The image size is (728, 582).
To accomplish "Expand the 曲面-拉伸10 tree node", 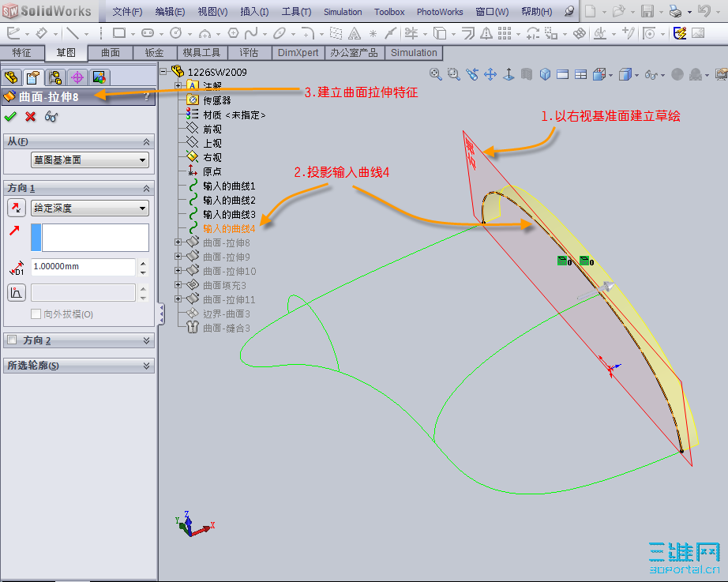I will click(x=178, y=270).
